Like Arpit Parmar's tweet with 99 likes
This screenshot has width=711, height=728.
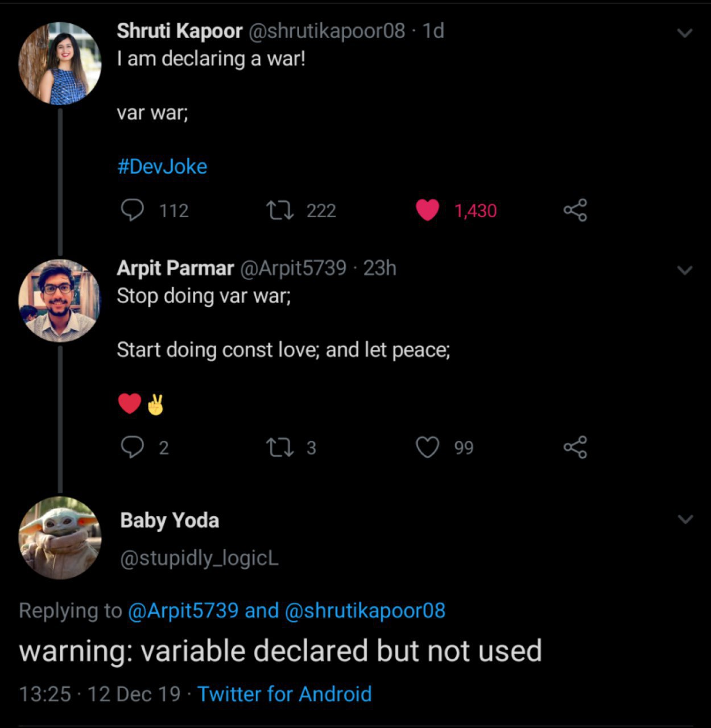point(427,447)
